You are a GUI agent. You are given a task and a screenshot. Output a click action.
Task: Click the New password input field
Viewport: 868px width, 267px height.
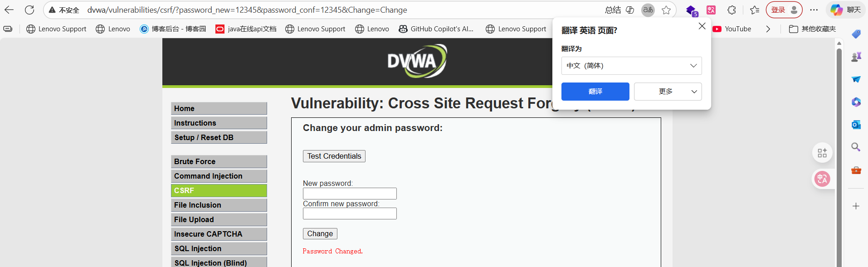[350, 194]
